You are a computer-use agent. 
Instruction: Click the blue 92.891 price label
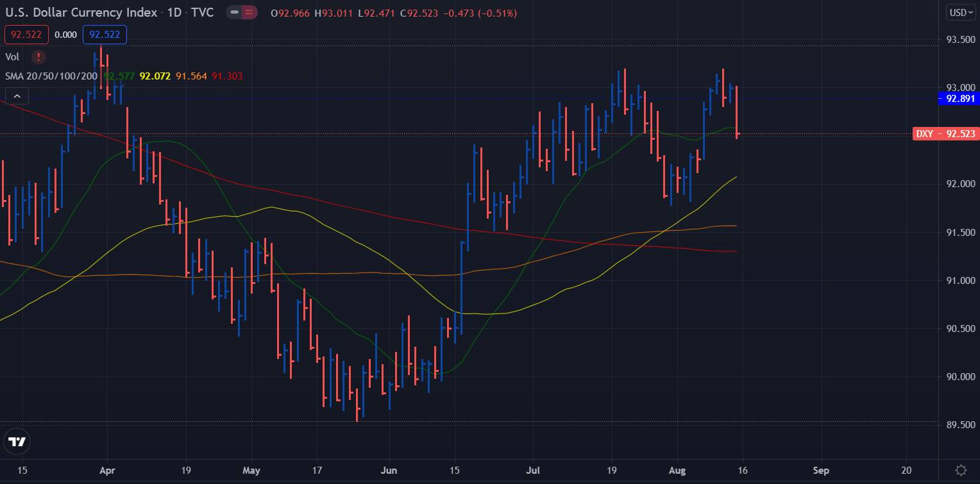point(958,99)
